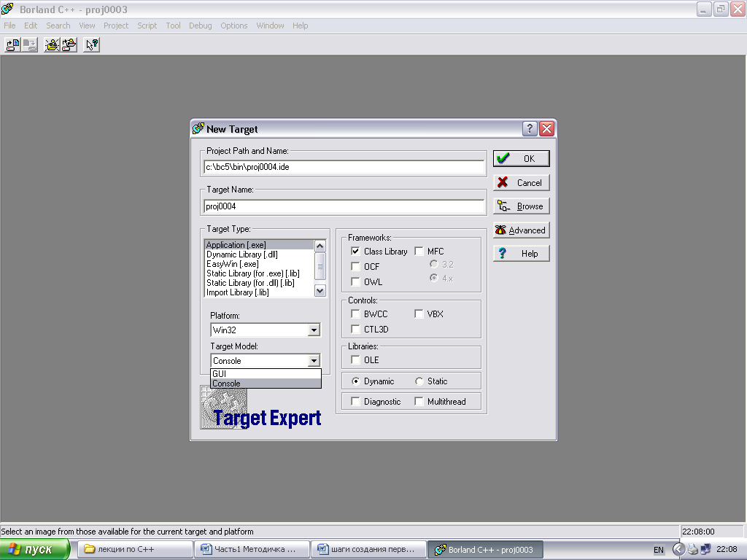Enable the OWL checkbox
The image size is (747, 560).
tap(355, 281)
